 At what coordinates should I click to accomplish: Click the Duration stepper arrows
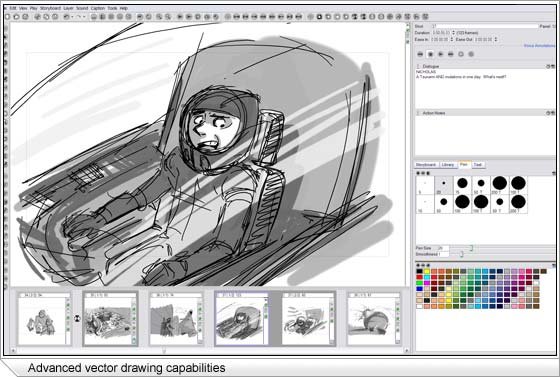(453, 33)
